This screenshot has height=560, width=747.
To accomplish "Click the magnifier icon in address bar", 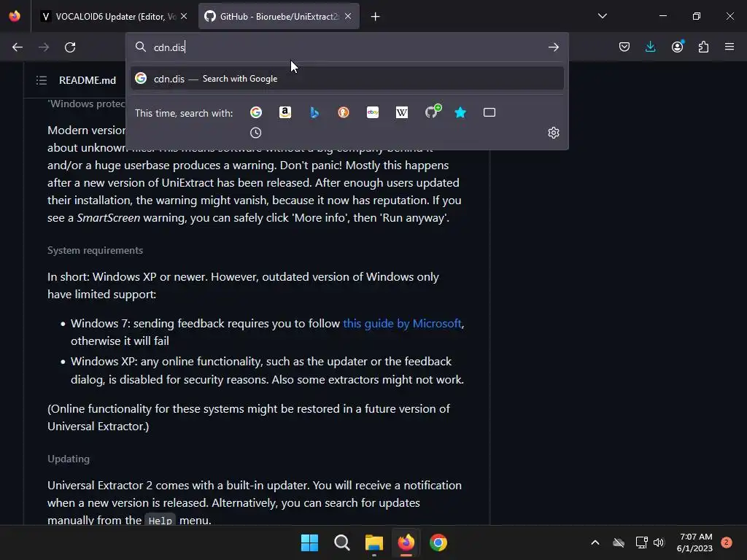I will click(141, 47).
